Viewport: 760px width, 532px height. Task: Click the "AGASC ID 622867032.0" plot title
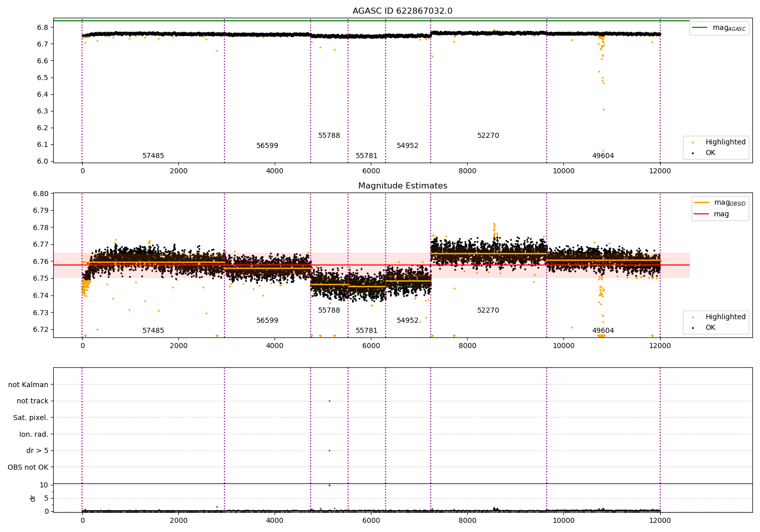402,11
